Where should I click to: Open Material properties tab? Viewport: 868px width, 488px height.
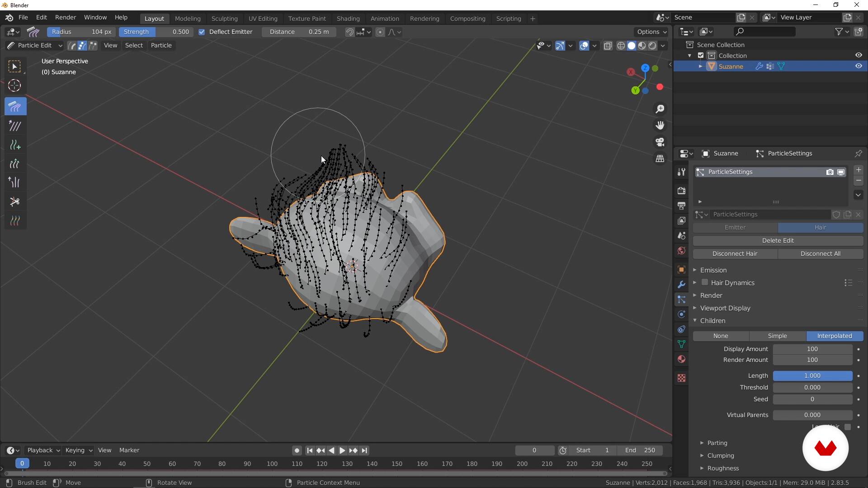tap(681, 359)
